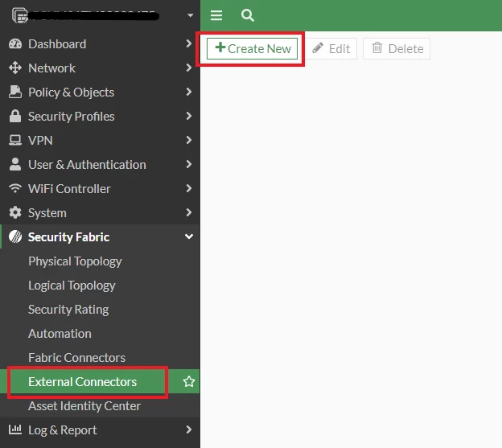Toggle the hamburger menu icon

tap(216, 15)
